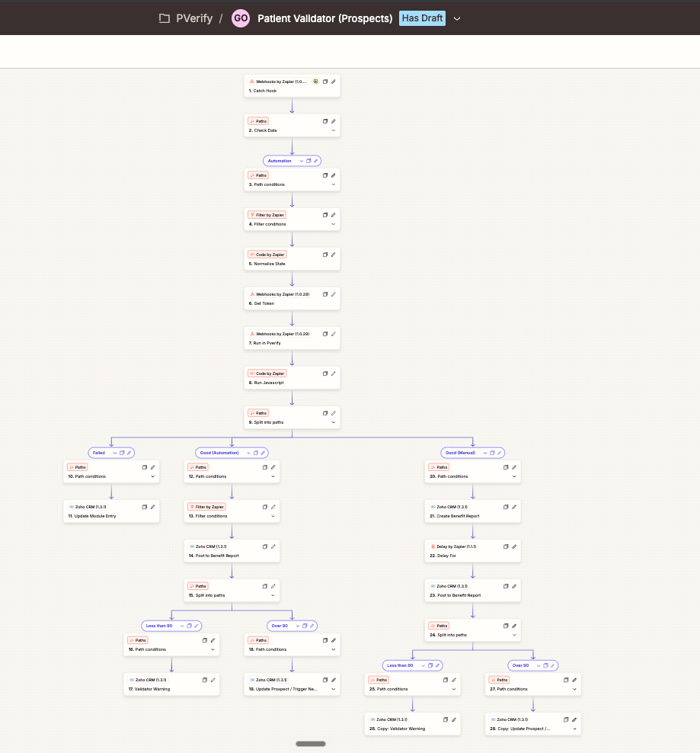Open the Less than 90 dropdown above step 16

[x=182, y=626]
